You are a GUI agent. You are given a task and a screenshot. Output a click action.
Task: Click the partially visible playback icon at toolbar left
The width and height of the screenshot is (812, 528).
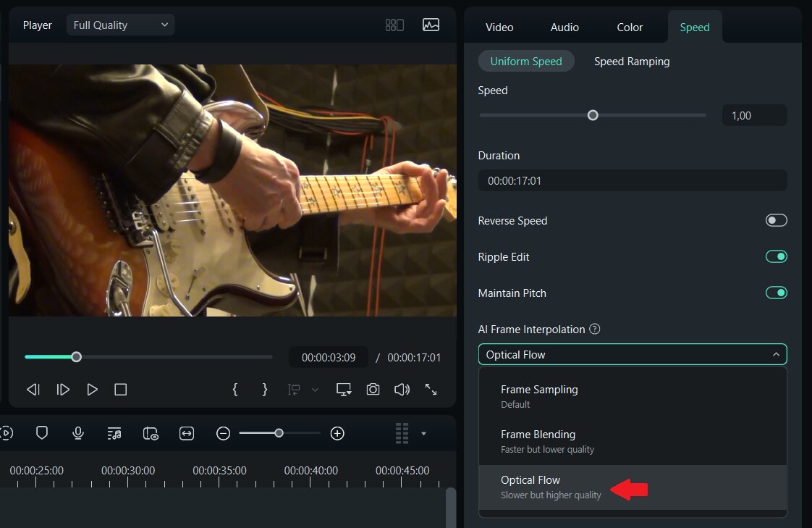[7, 432]
